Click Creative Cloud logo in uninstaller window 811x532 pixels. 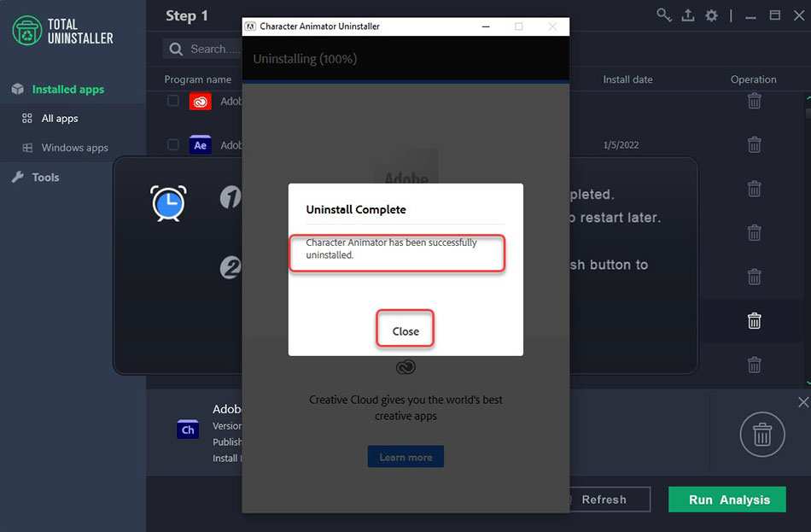pos(405,367)
